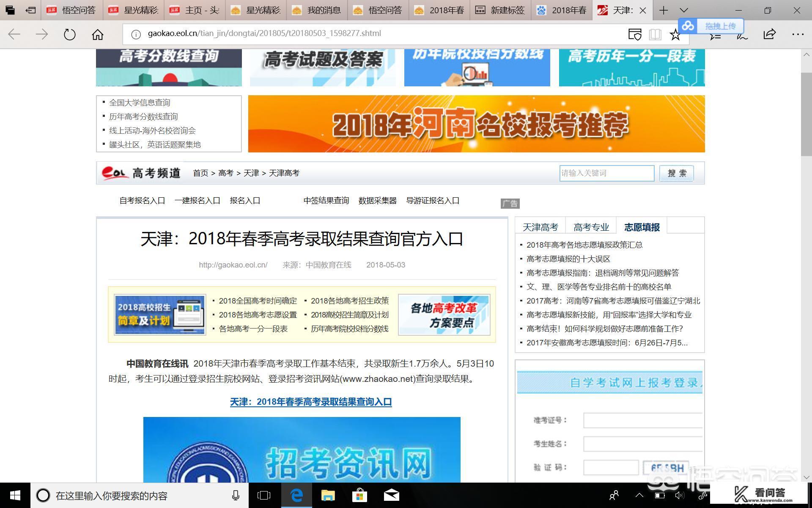This screenshot has height=508, width=812.
Task: Navigate back using the browser back arrow
Action: pos(14,34)
